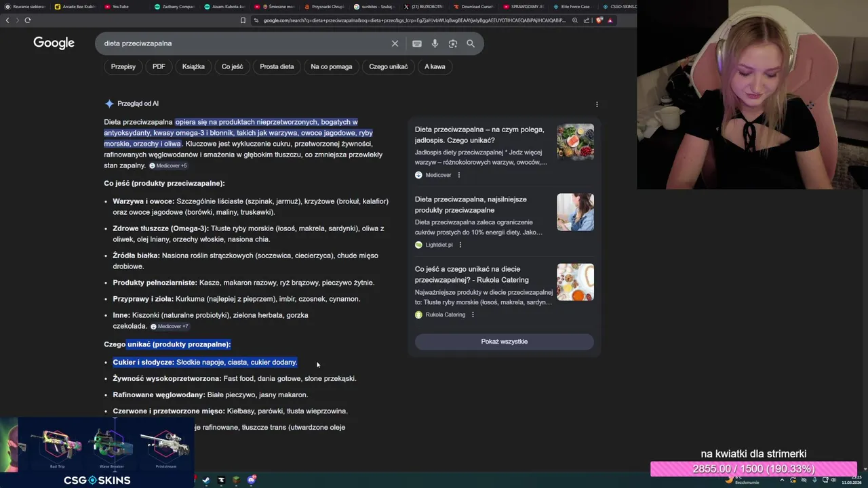Open three-dot menu next to Lightdiet.pl source
Image resolution: width=868 pixels, height=488 pixels.
(x=460, y=245)
